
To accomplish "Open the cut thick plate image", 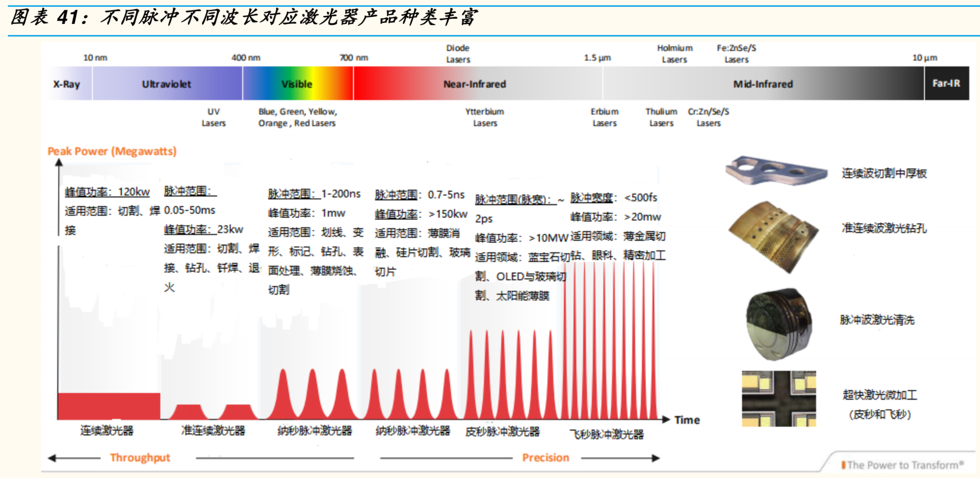I will coord(777,171).
